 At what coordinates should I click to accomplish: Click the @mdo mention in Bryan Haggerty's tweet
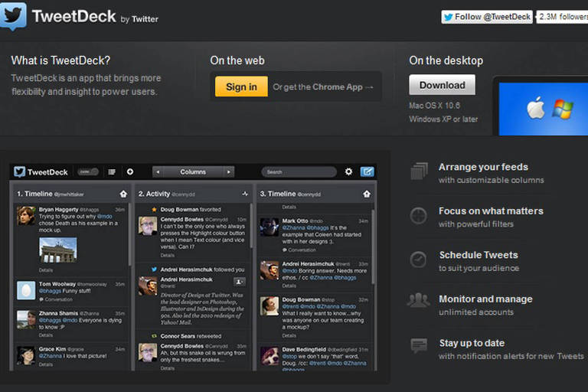105,217
